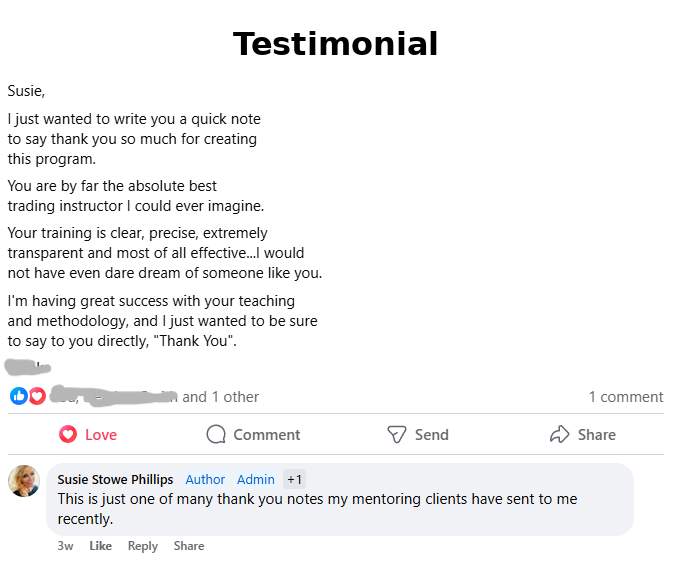Click the blue thumbs-up reaction icon
673x561 pixels.
[18, 396]
